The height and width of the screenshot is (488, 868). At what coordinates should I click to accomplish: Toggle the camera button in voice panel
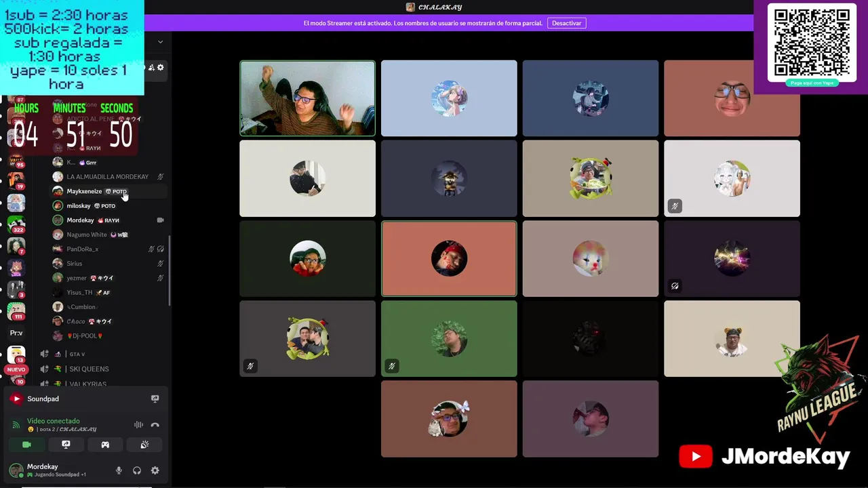(x=26, y=445)
